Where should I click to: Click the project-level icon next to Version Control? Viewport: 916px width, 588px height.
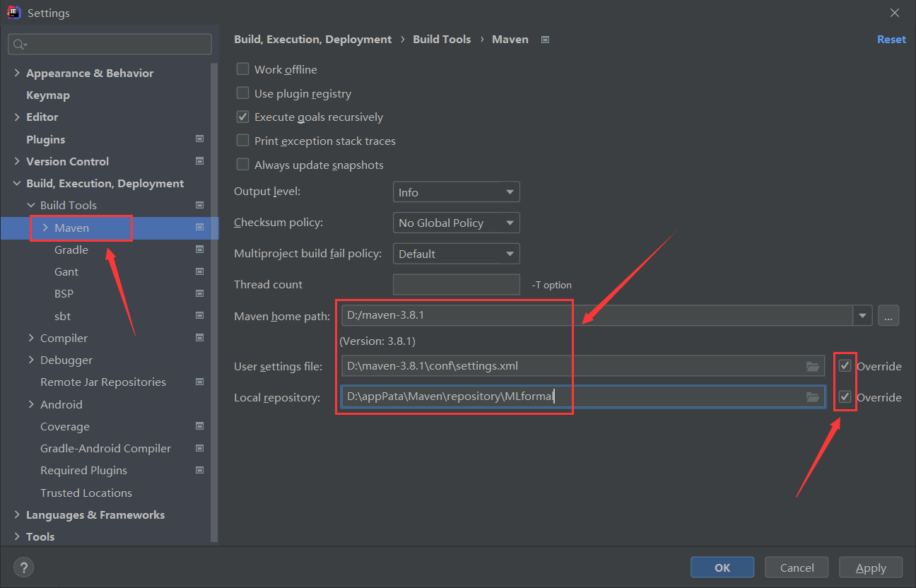pyautogui.click(x=199, y=161)
